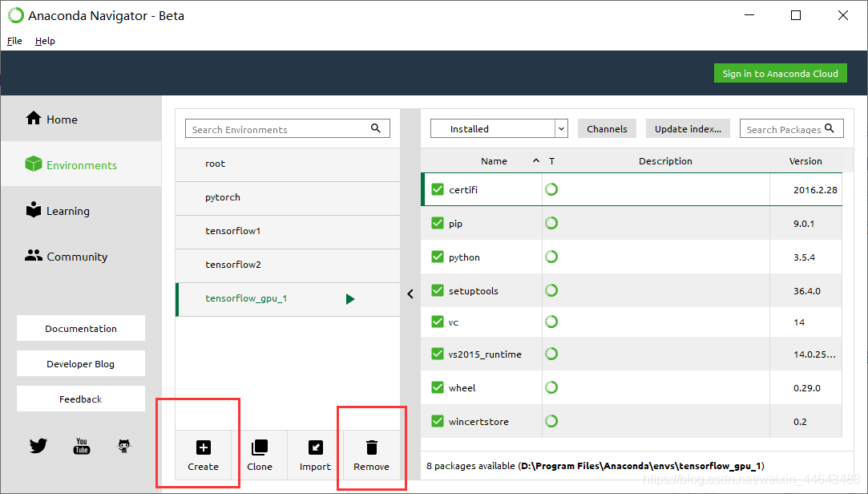
Task: Toggle the pip package checkbox
Action: point(438,223)
